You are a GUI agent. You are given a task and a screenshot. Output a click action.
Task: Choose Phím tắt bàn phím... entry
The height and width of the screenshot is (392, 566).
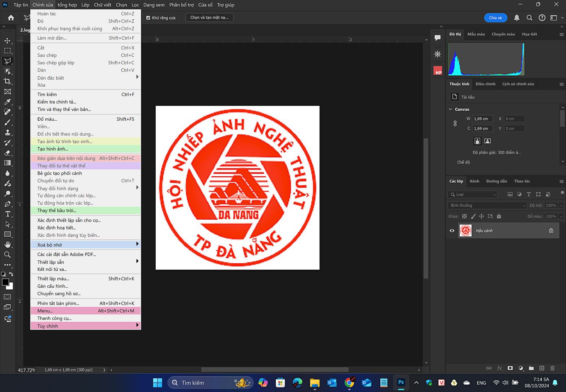pos(86,303)
